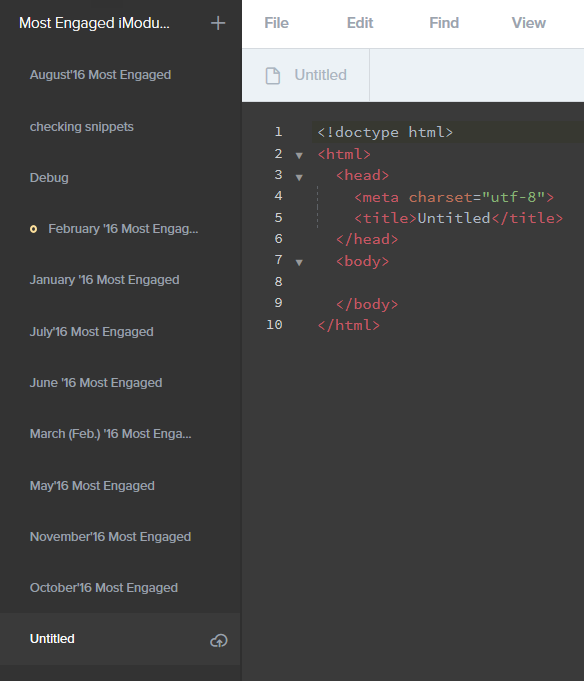Click the yellow unsaved dot by February '16
Viewport: 584px width, 681px height.
tap(33, 229)
